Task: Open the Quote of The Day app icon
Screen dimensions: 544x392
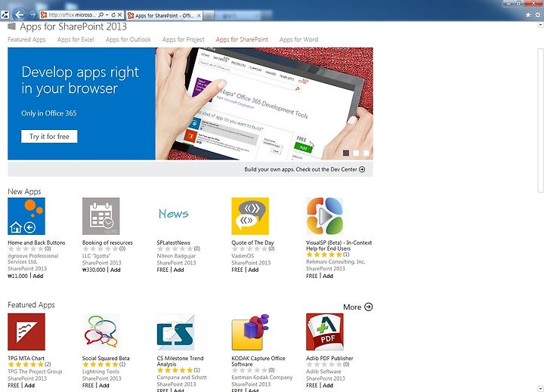Action: [250, 216]
